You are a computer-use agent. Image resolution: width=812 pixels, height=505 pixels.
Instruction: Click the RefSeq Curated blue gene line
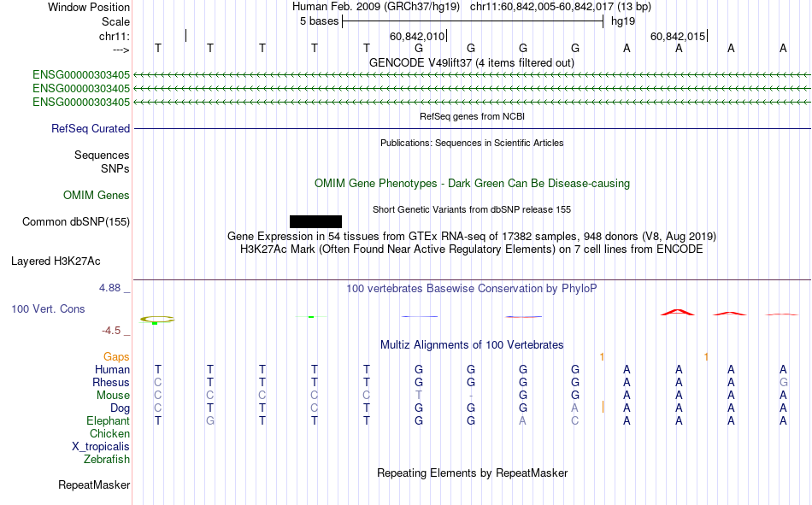[x=473, y=128]
